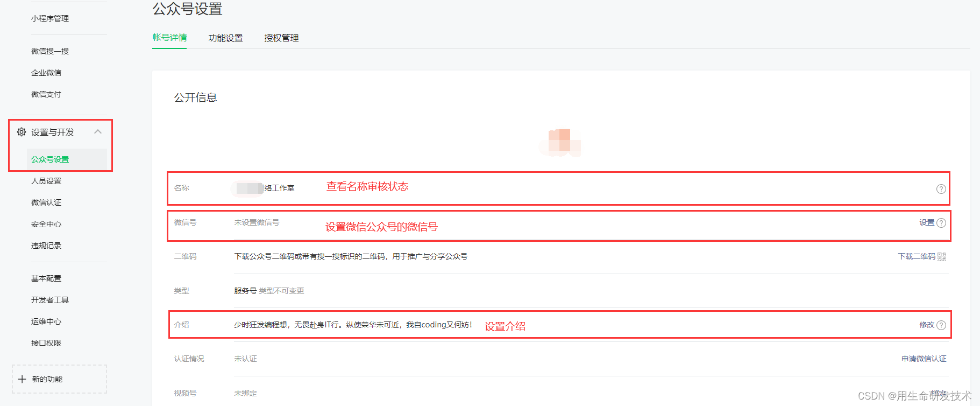Viewport: 980px width, 406px height.
Task: Open 违规记录 in the sidebar
Action: [46, 246]
